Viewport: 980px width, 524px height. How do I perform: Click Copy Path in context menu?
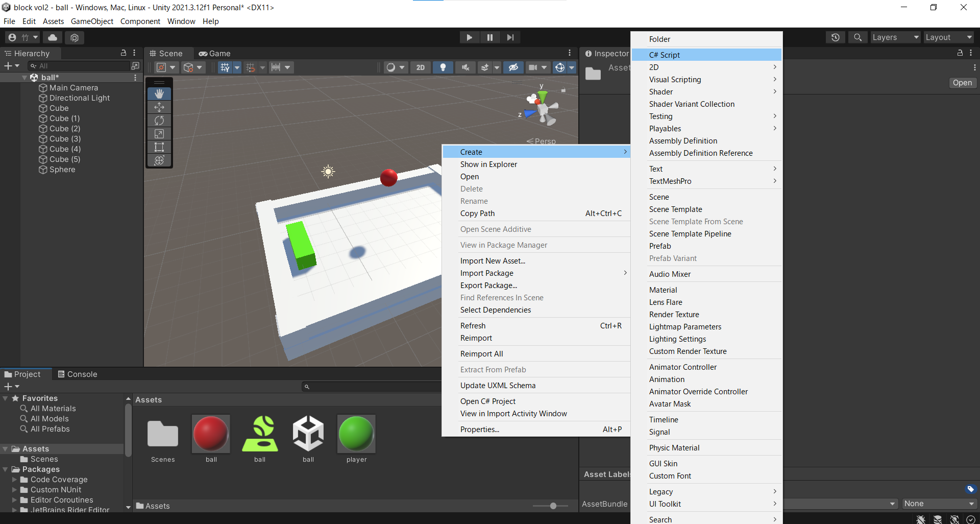click(536, 213)
